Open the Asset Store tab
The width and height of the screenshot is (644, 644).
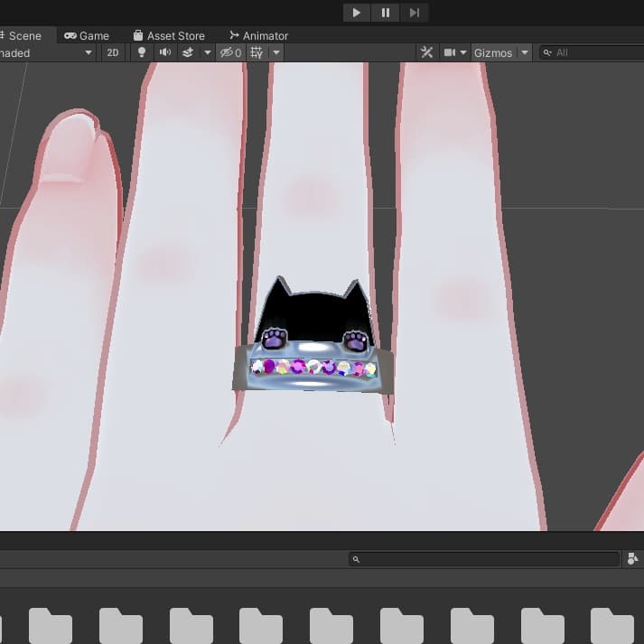click(169, 36)
